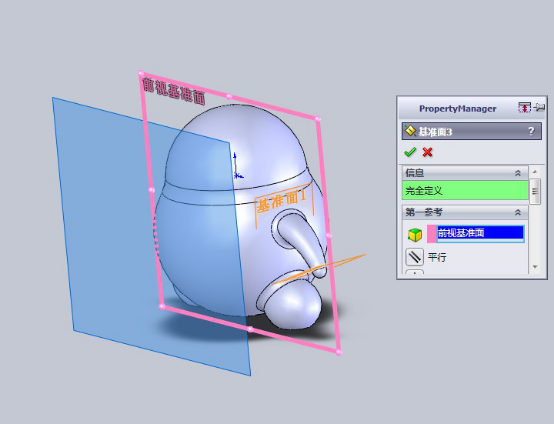This screenshot has width=554, height=424.
Task: Click the PropertyManager scrollbar thumb
Action: (x=535, y=191)
